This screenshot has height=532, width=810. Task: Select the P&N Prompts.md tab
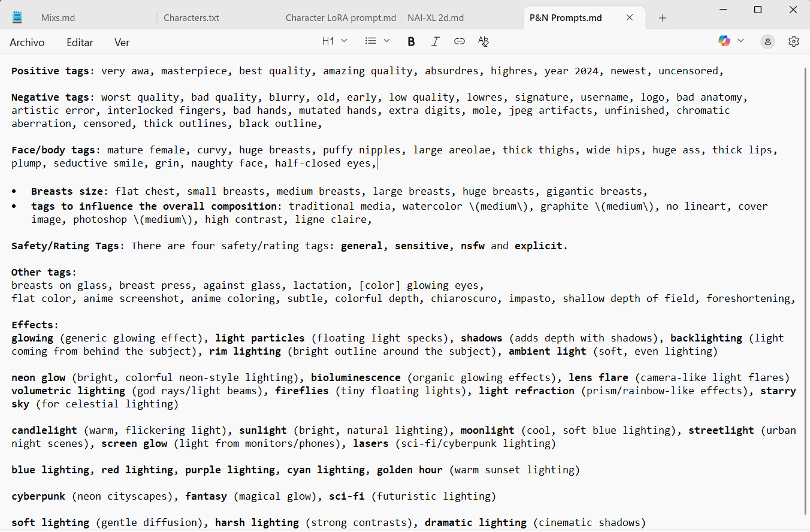point(566,18)
